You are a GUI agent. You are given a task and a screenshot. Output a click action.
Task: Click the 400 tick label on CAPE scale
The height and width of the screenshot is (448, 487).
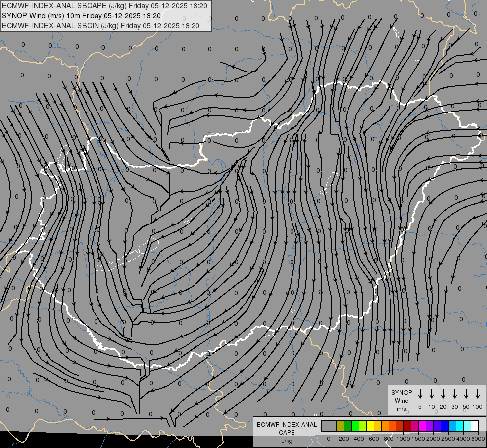click(359, 439)
